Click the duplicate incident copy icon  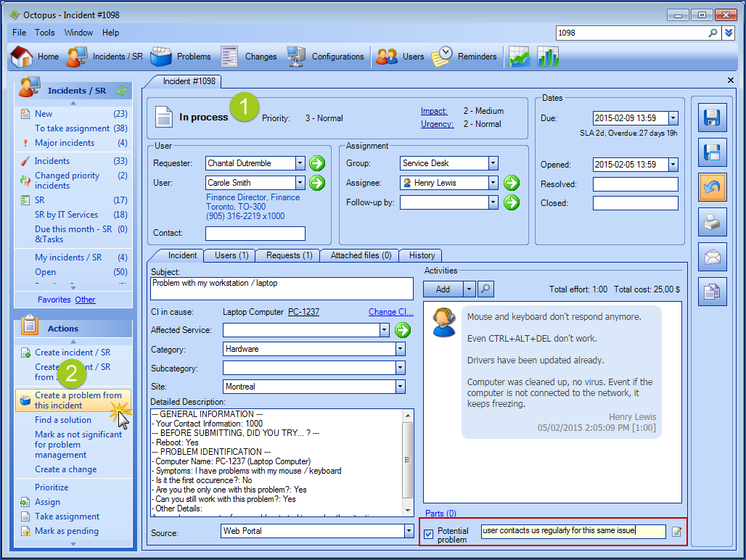pyautogui.click(x=712, y=292)
